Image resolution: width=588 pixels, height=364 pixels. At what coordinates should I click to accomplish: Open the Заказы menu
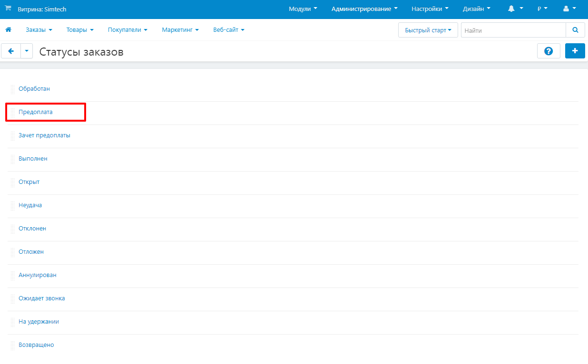coord(39,30)
